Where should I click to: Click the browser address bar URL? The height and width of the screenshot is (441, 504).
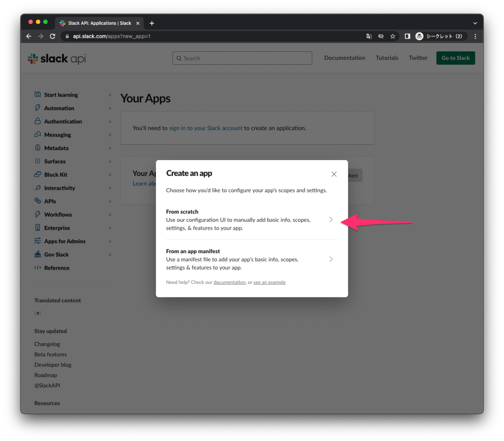[112, 36]
